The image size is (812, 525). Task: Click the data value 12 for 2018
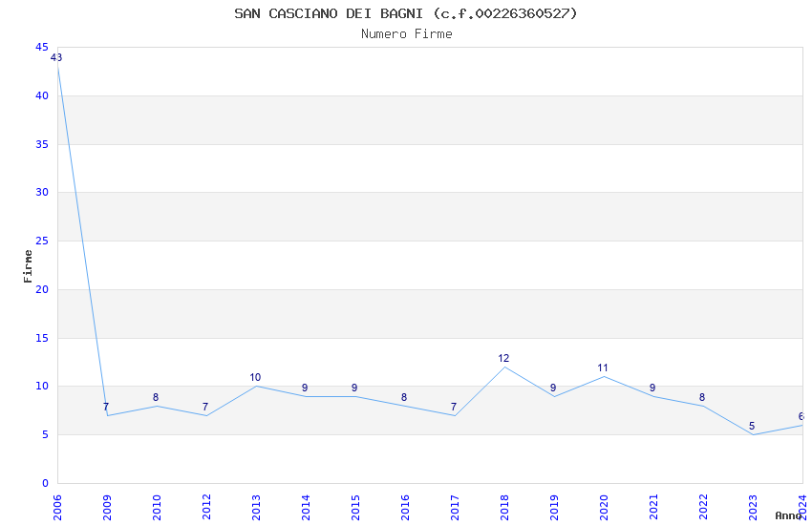pyautogui.click(x=503, y=358)
